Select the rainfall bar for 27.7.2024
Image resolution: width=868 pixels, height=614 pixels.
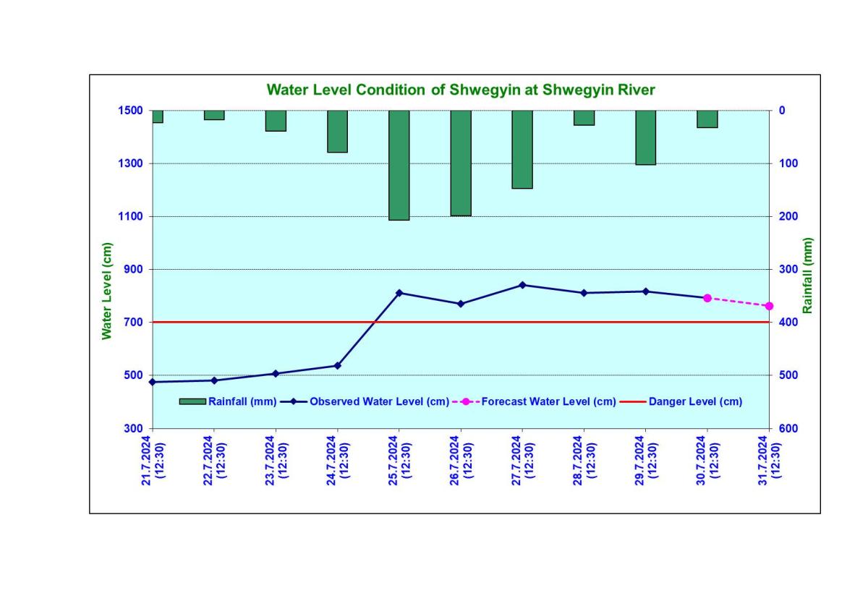(x=522, y=149)
